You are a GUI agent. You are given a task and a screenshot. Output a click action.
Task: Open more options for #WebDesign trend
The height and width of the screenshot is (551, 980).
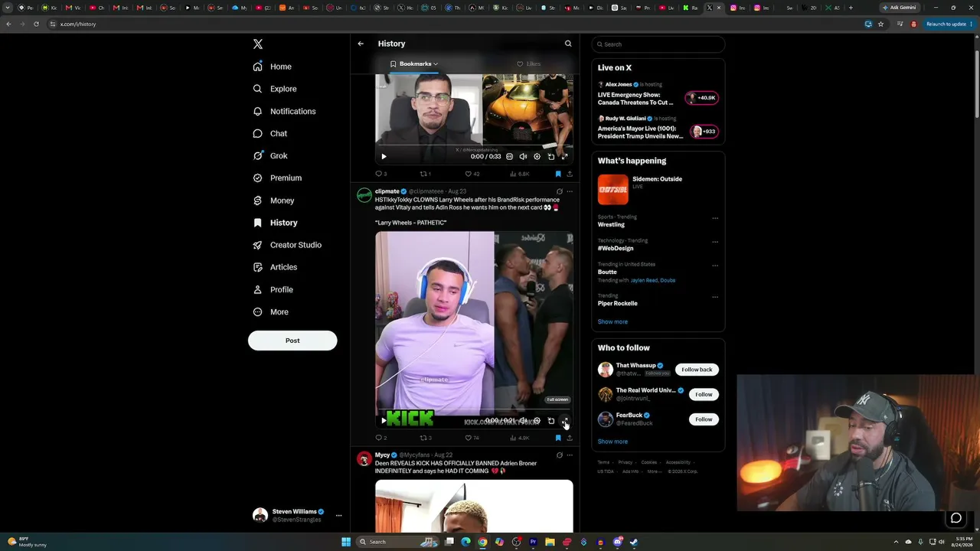click(715, 242)
